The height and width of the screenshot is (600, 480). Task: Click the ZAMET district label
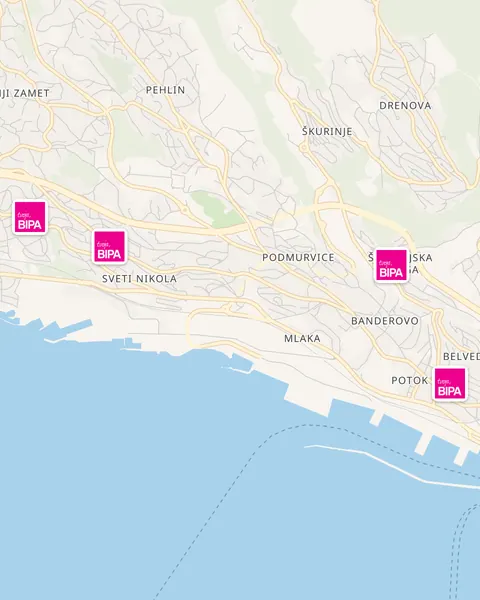[25, 93]
